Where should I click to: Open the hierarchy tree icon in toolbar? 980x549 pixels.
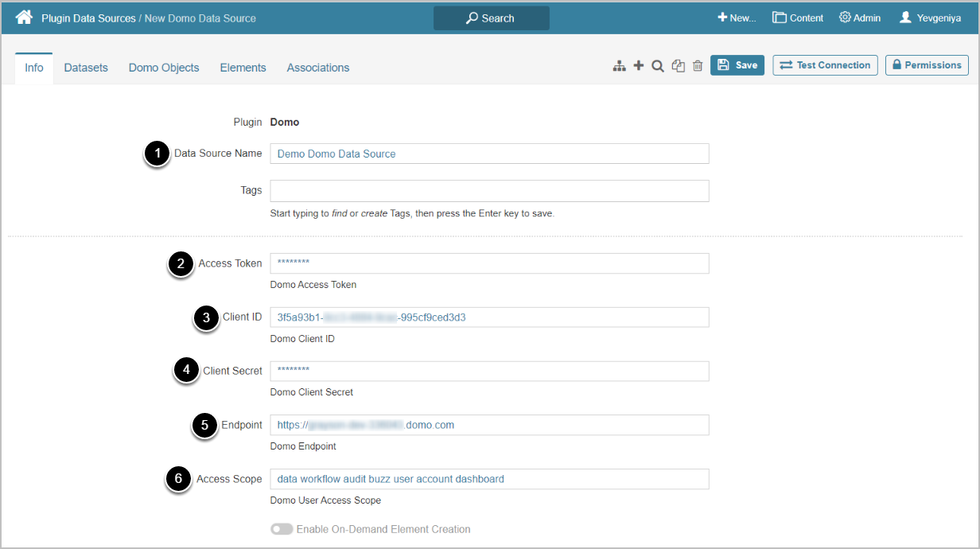pyautogui.click(x=619, y=66)
